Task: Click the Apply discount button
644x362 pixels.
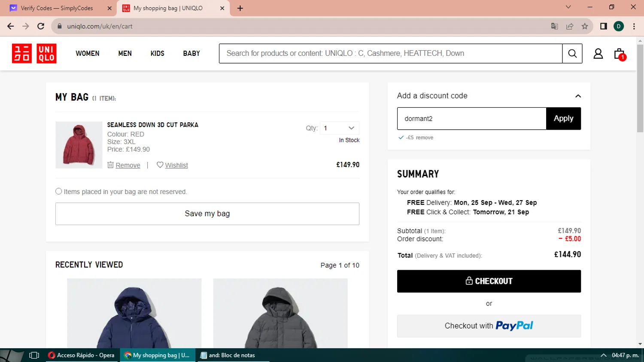Action: 563,119
